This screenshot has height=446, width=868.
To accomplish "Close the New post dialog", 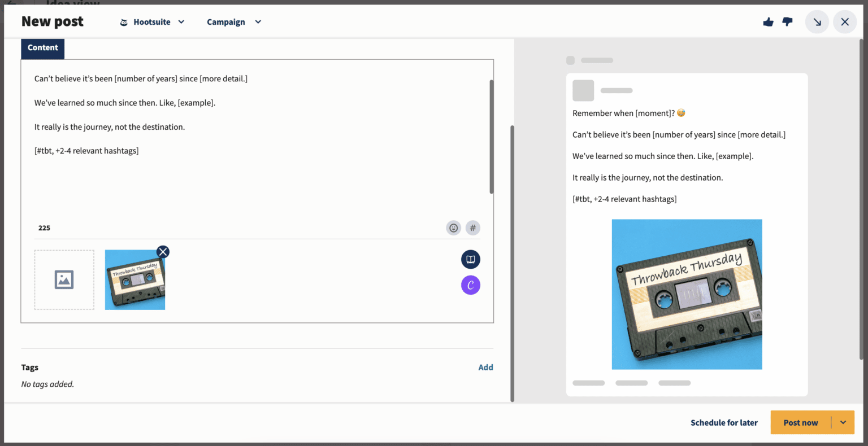I will 845,22.
